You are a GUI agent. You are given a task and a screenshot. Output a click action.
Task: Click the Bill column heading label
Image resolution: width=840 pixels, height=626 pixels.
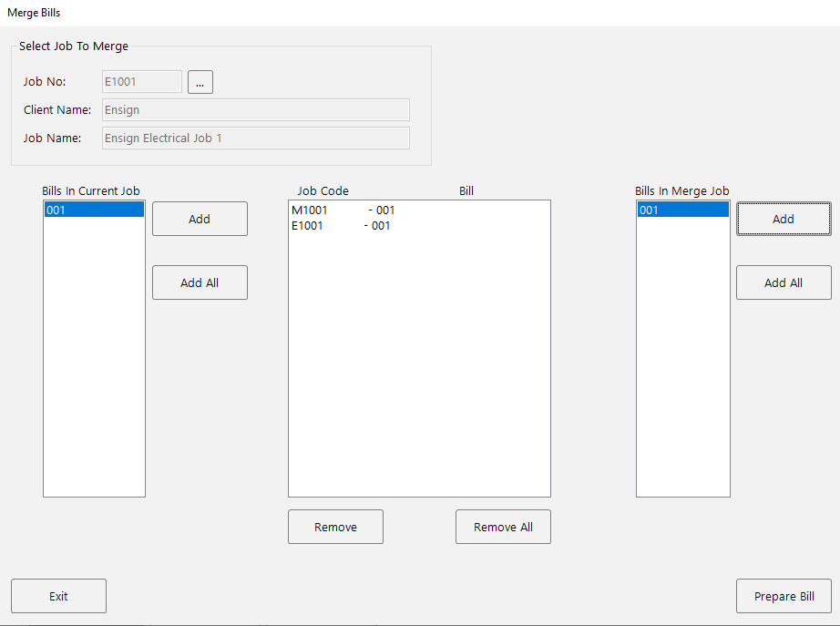466,190
